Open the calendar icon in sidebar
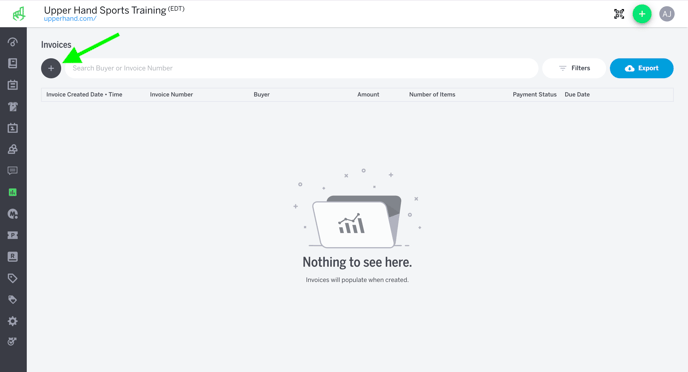Image resolution: width=688 pixels, height=372 pixels. pyautogui.click(x=13, y=85)
